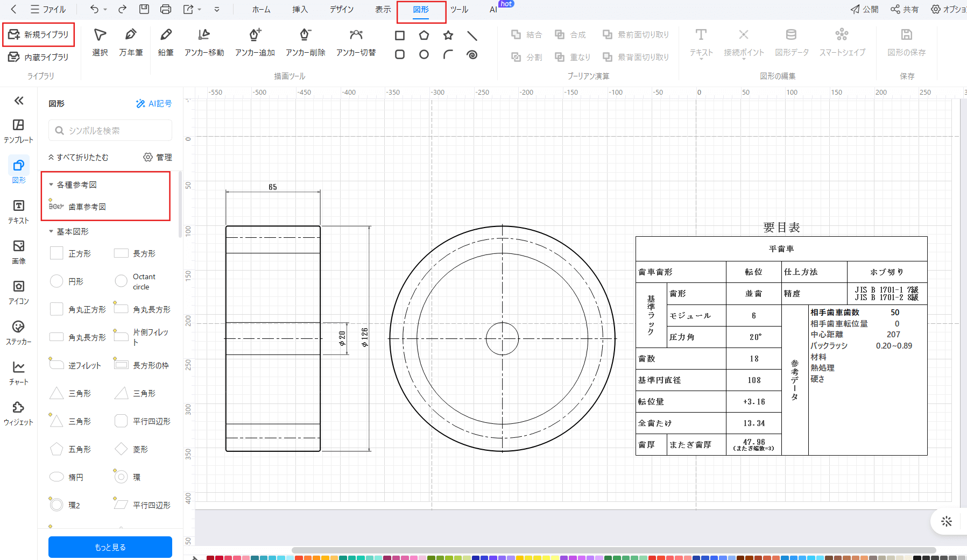Click the print icon
967x560 pixels.
click(166, 9)
